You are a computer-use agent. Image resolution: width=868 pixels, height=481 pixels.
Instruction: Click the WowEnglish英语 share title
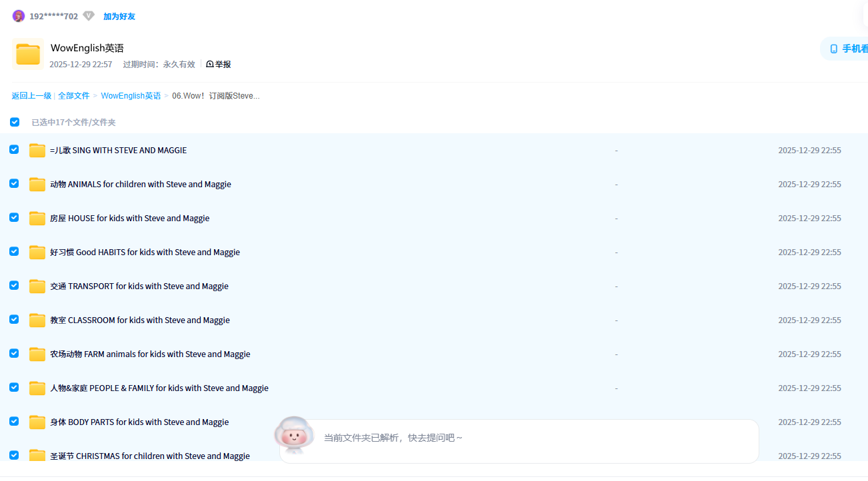point(87,48)
